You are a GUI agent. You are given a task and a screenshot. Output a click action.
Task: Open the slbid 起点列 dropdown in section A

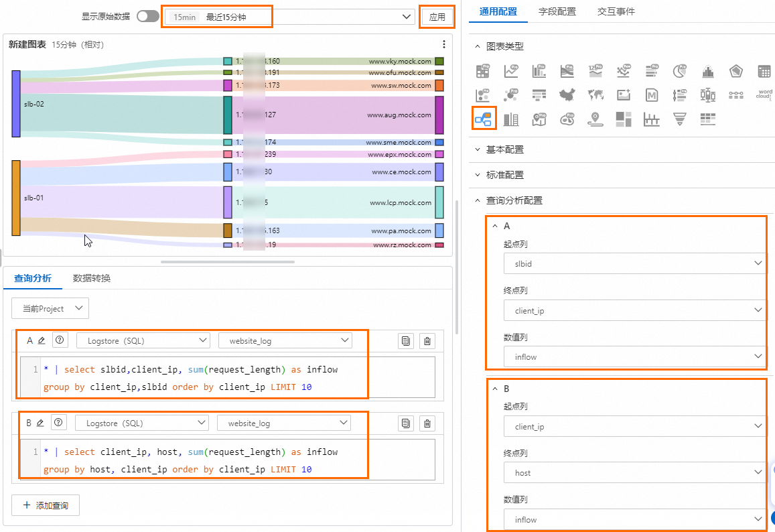(634, 263)
